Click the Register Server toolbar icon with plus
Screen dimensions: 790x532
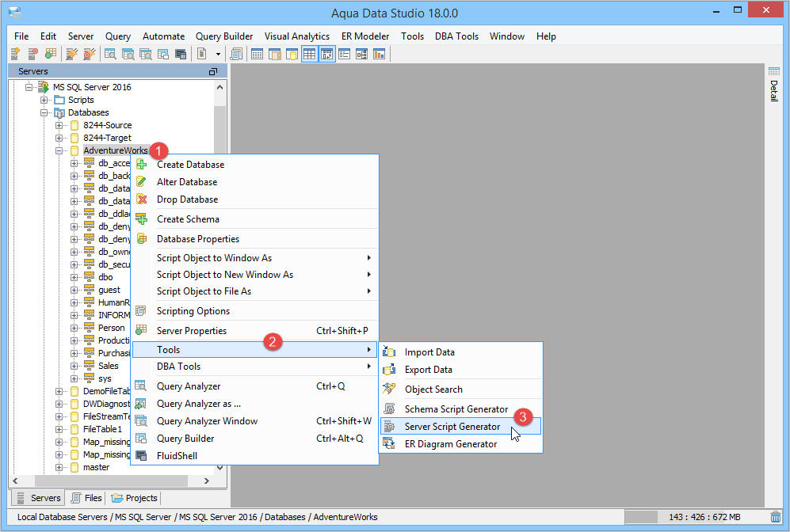(x=15, y=54)
